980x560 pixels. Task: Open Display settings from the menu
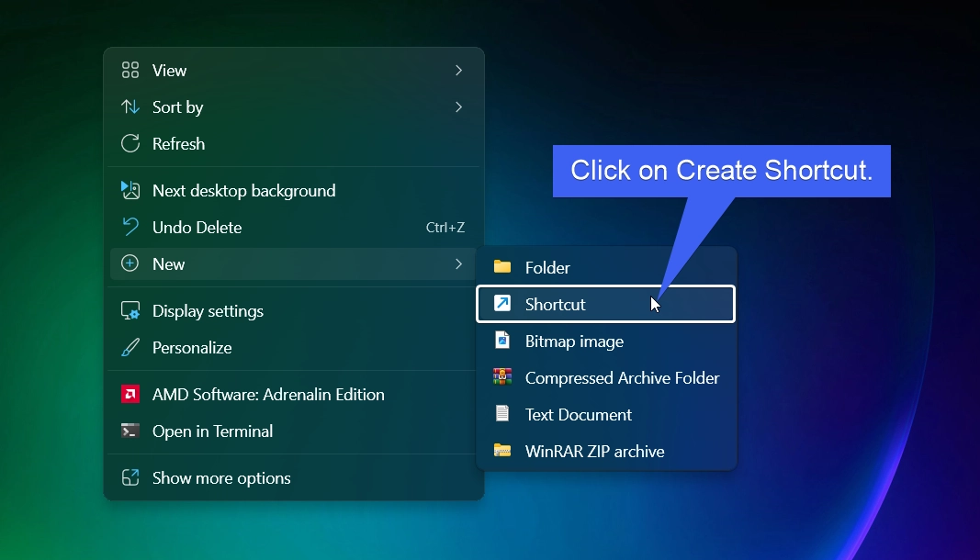[293, 310]
